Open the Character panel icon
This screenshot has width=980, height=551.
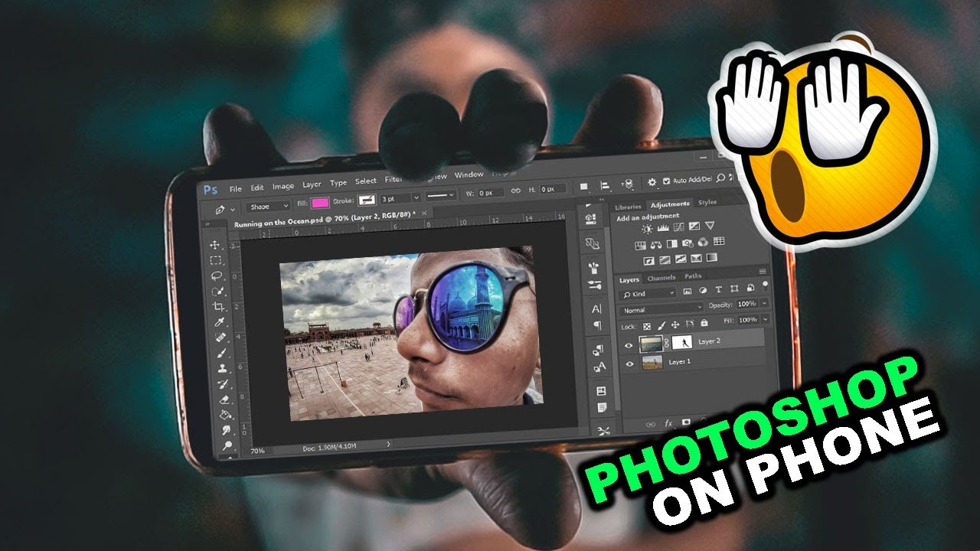(596, 308)
